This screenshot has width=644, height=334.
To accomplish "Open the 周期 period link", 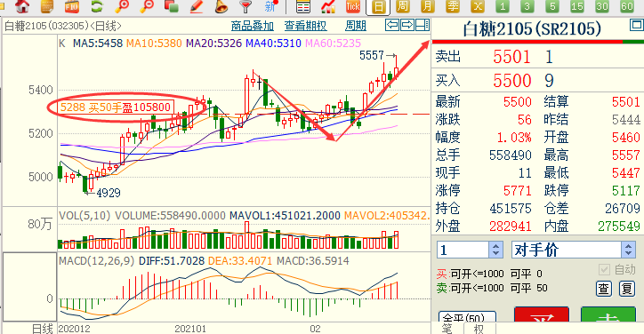I will [x=356, y=26].
